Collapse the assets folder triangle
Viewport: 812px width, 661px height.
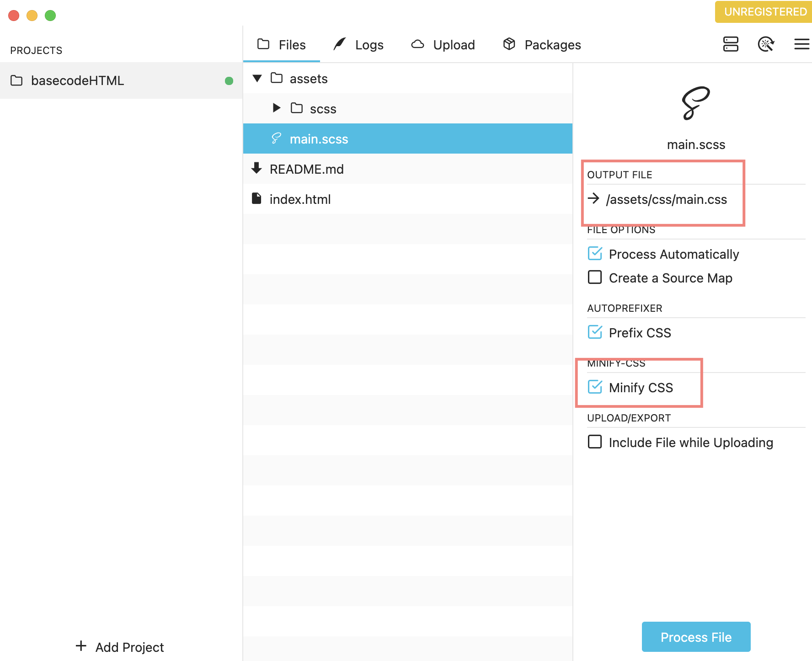click(257, 78)
